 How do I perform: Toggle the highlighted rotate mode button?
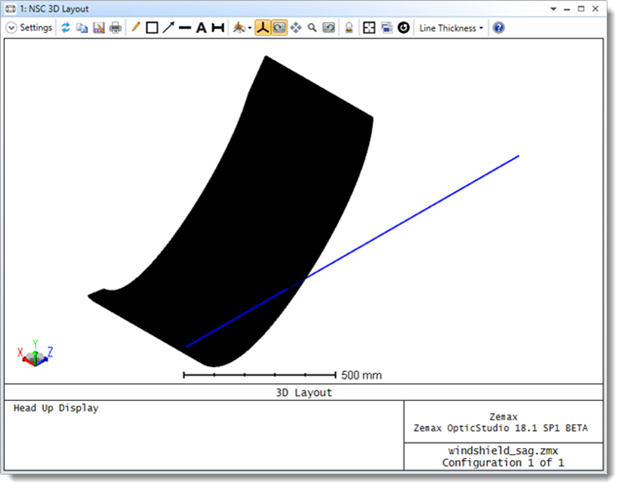(x=279, y=28)
